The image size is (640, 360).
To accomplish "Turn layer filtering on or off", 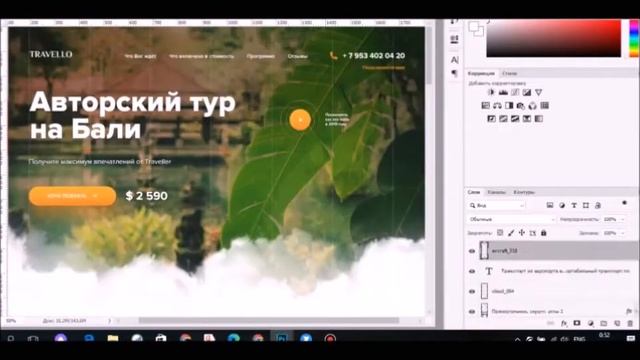I will (624, 203).
